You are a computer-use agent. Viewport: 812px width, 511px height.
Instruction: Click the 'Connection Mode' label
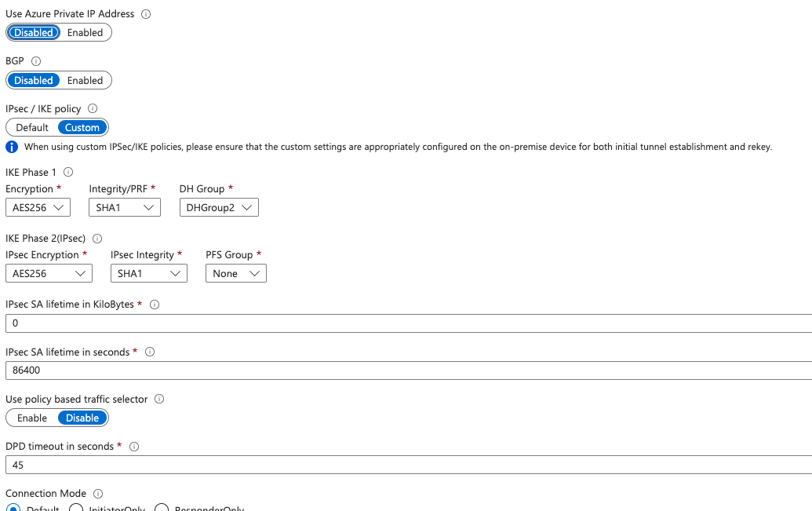46,494
